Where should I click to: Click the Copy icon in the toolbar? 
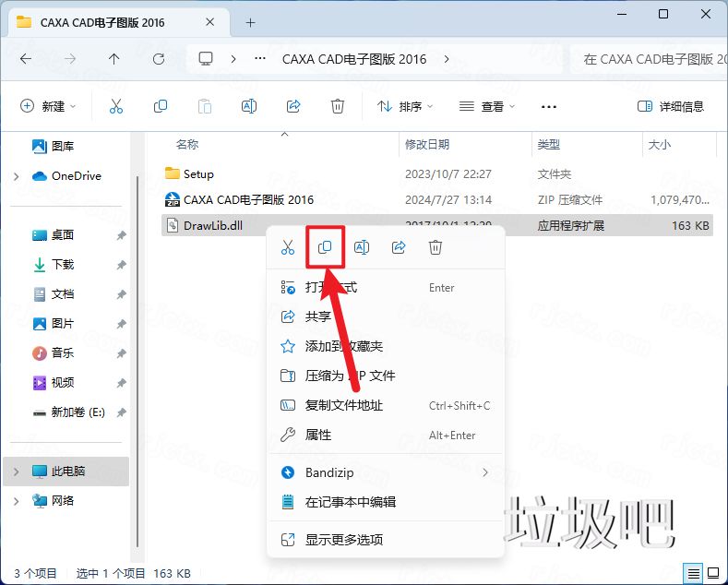click(161, 106)
